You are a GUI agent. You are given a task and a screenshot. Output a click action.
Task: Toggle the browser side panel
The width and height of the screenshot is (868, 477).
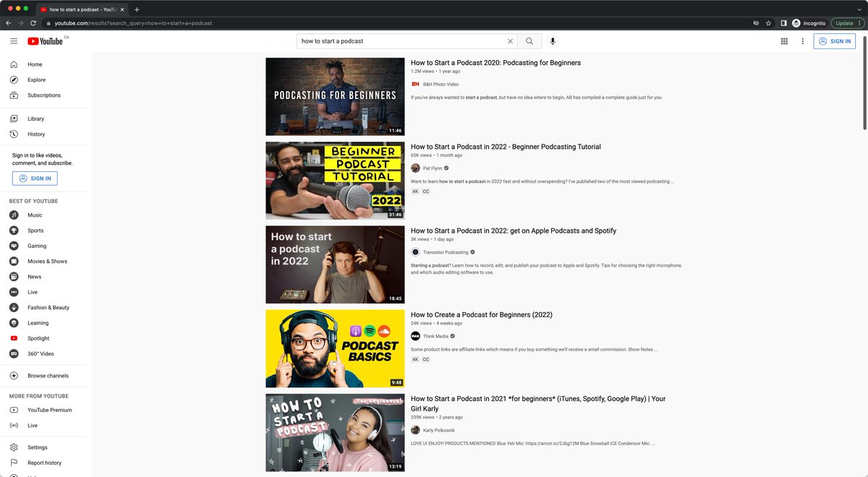pos(783,23)
